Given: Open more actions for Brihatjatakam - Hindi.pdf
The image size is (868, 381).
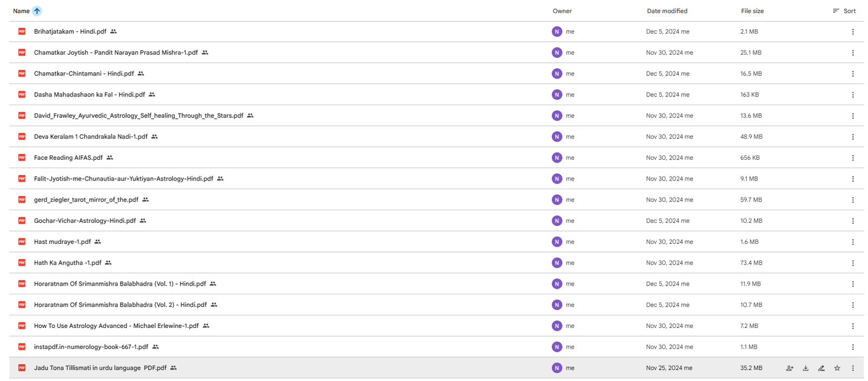Looking at the screenshot, I should [x=853, y=32].
